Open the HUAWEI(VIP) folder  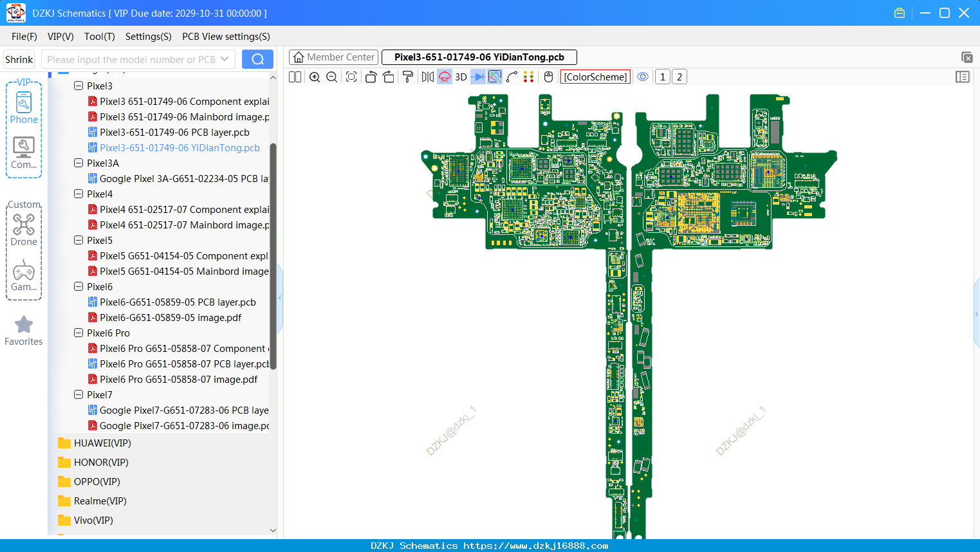(95, 443)
